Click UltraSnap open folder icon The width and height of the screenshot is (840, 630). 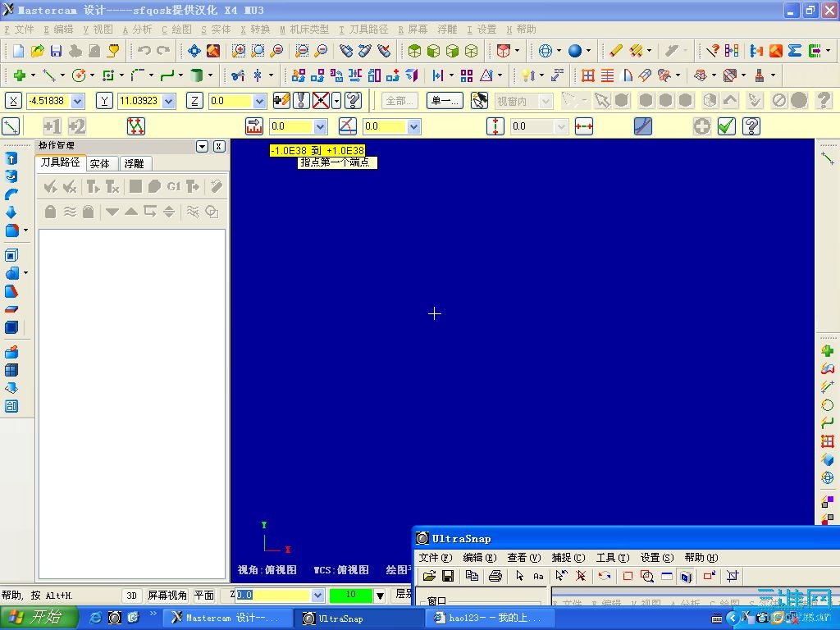429,576
